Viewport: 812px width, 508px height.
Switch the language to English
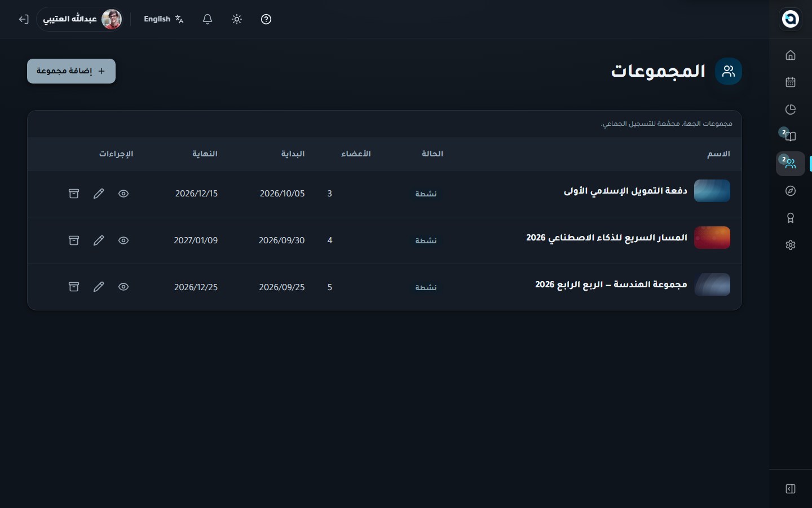164,19
